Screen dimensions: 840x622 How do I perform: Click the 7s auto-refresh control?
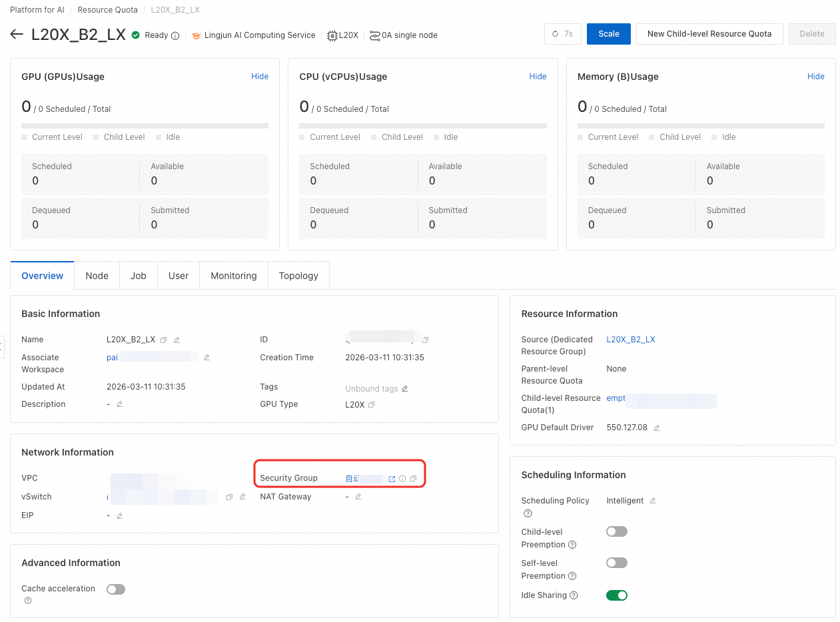pos(562,34)
